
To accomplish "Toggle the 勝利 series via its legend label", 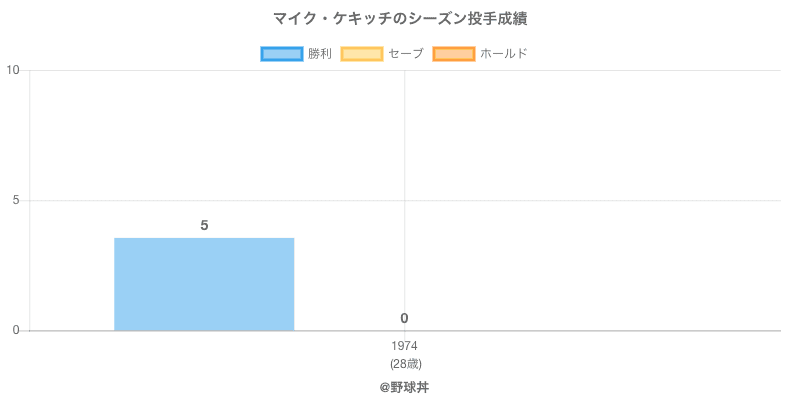I will 320,53.
